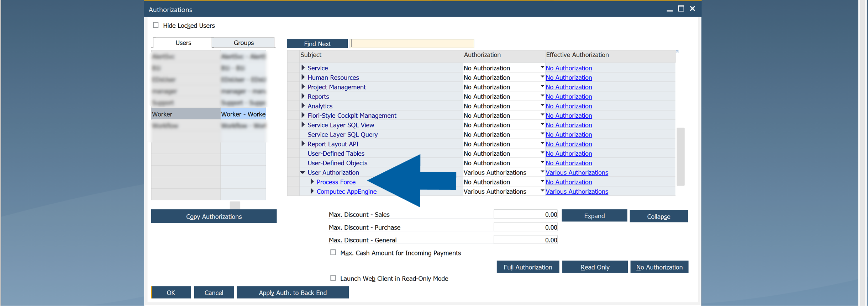Image resolution: width=868 pixels, height=306 pixels.
Task: Expand Service Layer SQL View
Action: coord(303,125)
